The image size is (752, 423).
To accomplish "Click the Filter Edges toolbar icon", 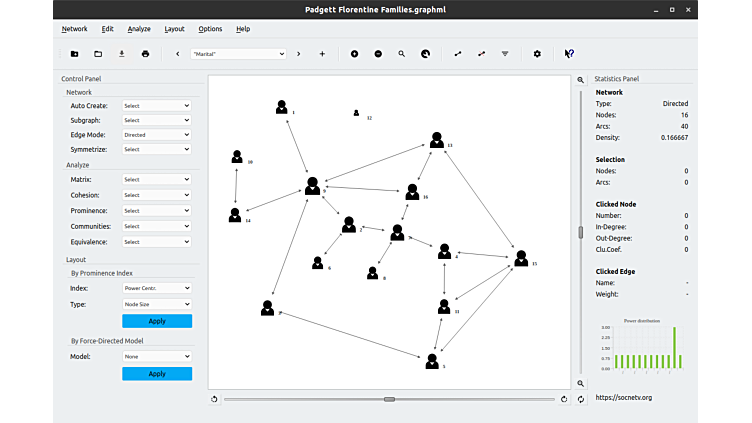I will tap(505, 54).
